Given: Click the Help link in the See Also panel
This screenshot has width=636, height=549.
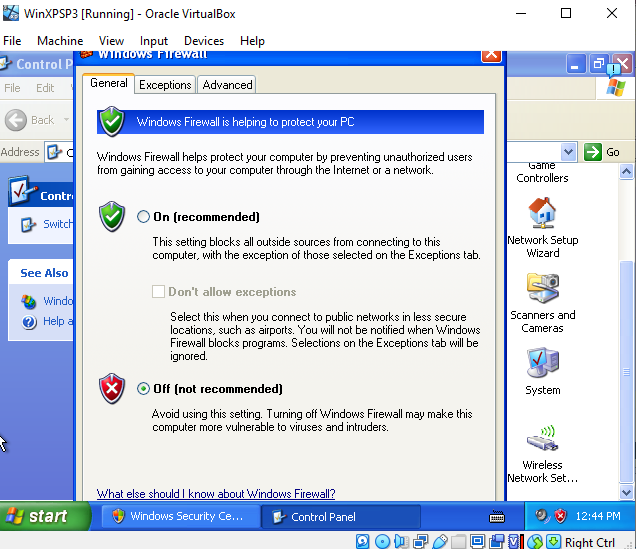Looking at the screenshot, I should coord(58,322).
